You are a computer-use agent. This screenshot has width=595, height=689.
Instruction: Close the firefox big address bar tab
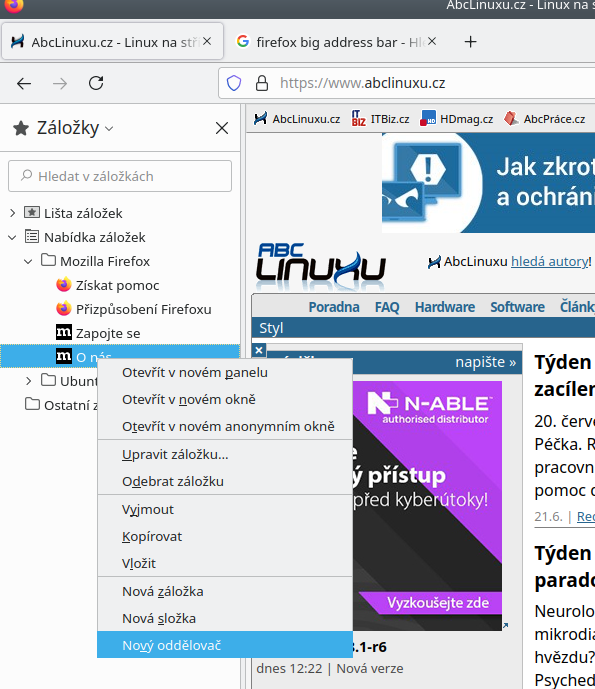[432, 41]
